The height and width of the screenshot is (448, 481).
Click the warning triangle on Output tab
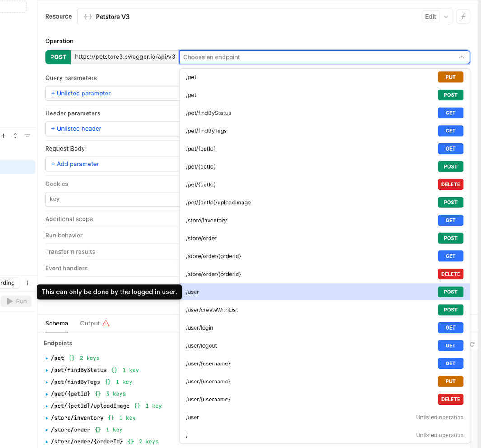[106, 323]
